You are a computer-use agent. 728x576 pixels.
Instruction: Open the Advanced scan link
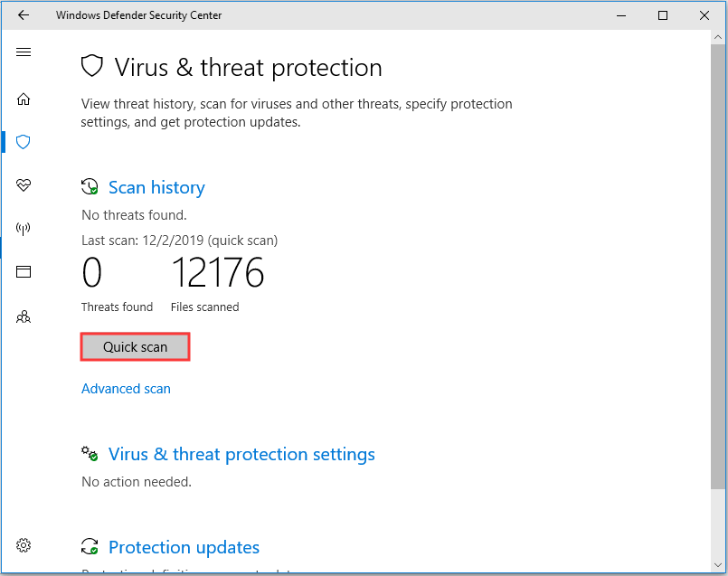(x=126, y=389)
